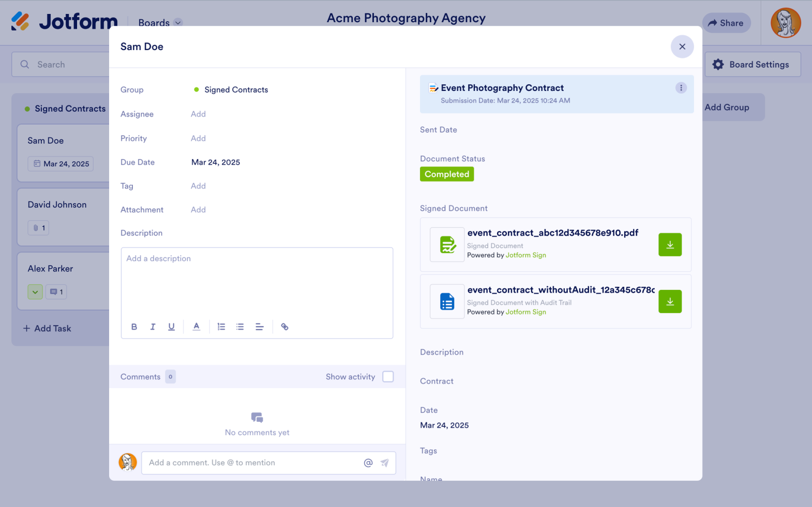Click the Share button
812x507 pixels.
(726, 23)
